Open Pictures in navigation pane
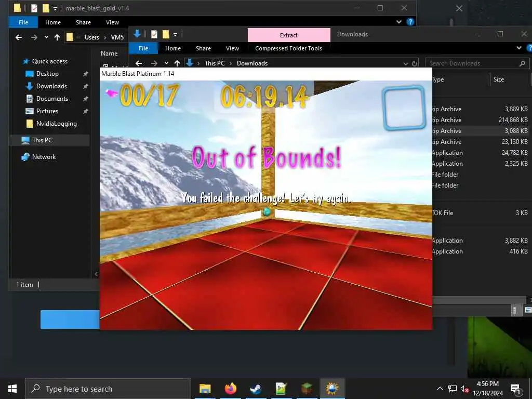The height and width of the screenshot is (399, 532). coord(47,111)
